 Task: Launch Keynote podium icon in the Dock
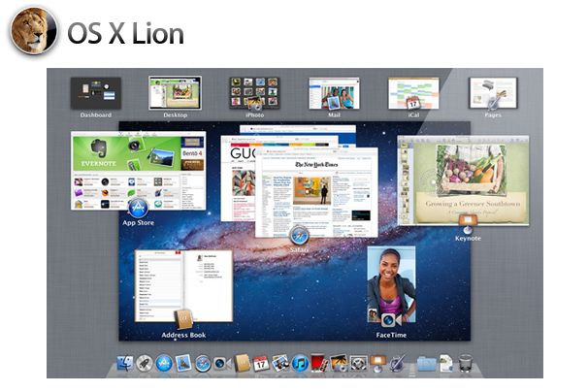377,363
